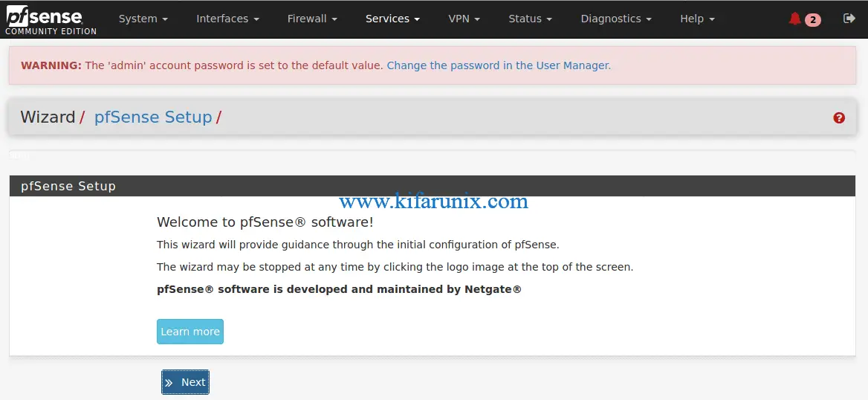Viewport: 868px width, 400px height.
Task: Click the 'developed and maintained by Netgate' text
Action: tap(404, 289)
